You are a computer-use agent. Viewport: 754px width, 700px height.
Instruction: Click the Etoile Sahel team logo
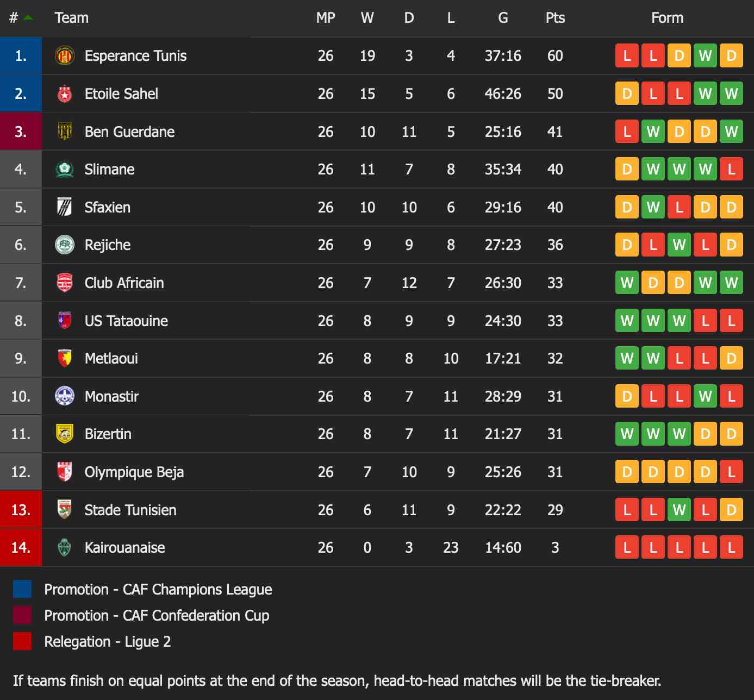pyautogui.click(x=65, y=93)
